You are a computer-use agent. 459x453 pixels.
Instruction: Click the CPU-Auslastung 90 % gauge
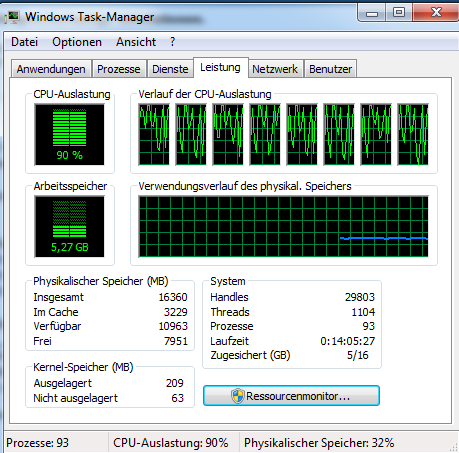[70, 135]
